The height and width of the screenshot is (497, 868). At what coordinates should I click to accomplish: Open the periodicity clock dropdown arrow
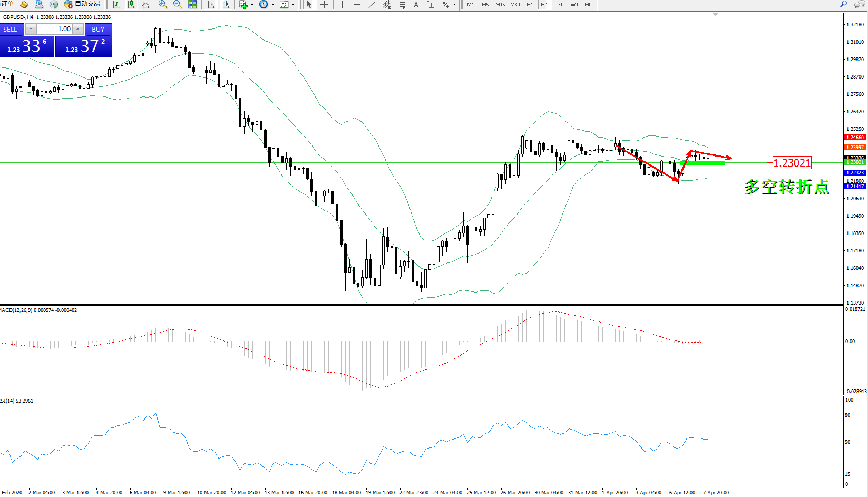tap(272, 5)
